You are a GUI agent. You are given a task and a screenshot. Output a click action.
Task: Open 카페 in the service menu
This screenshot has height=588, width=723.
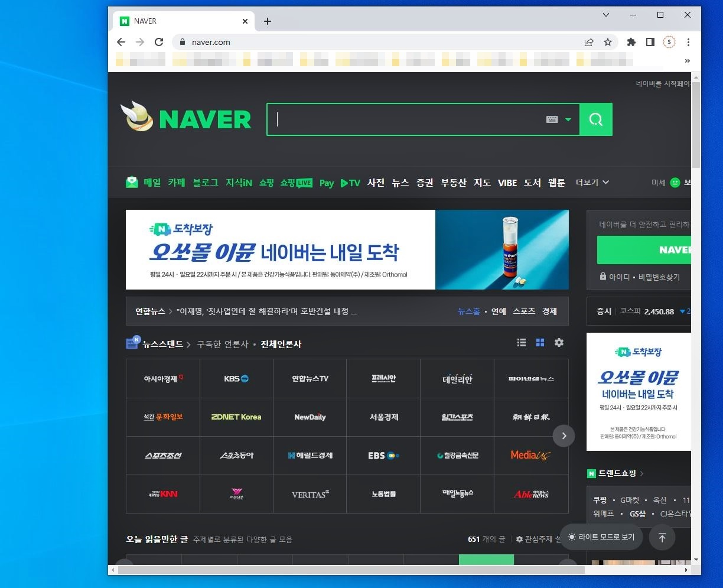pos(177,183)
